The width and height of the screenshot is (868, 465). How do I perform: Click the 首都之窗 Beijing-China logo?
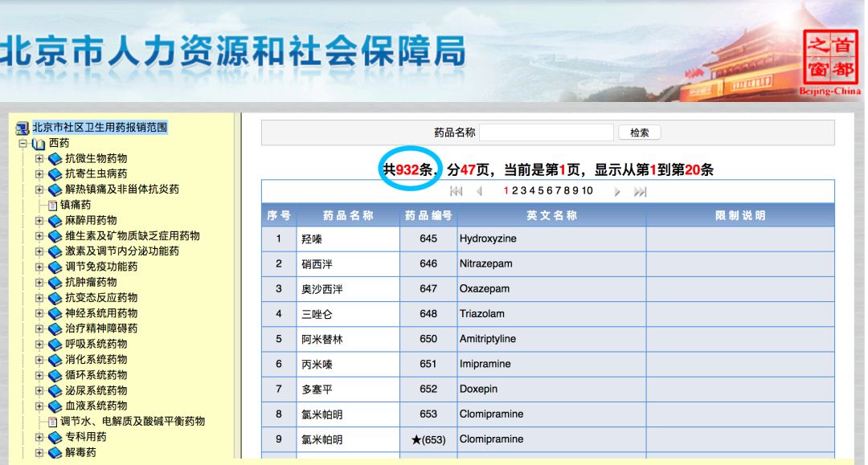[x=829, y=63]
